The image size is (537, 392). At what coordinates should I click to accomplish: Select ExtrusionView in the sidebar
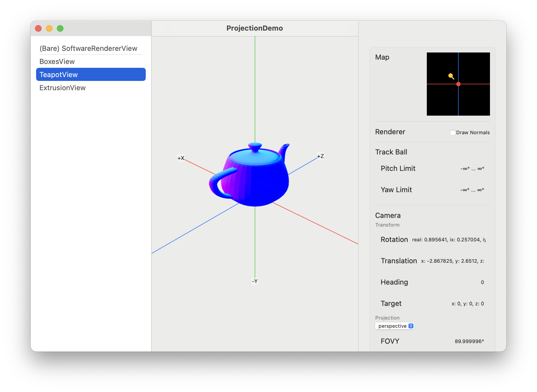[x=63, y=88]
